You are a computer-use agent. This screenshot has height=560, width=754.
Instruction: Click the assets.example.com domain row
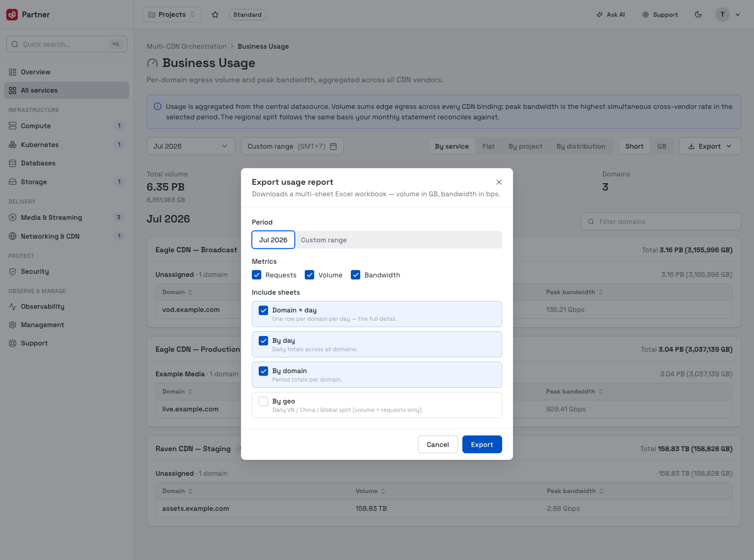pyautogui.click(x=444, y=509)
